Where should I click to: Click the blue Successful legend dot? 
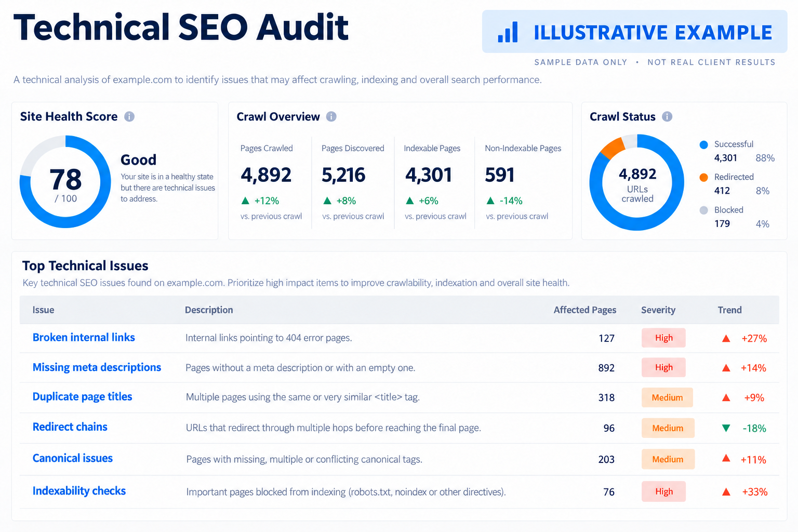click(704, 145)
